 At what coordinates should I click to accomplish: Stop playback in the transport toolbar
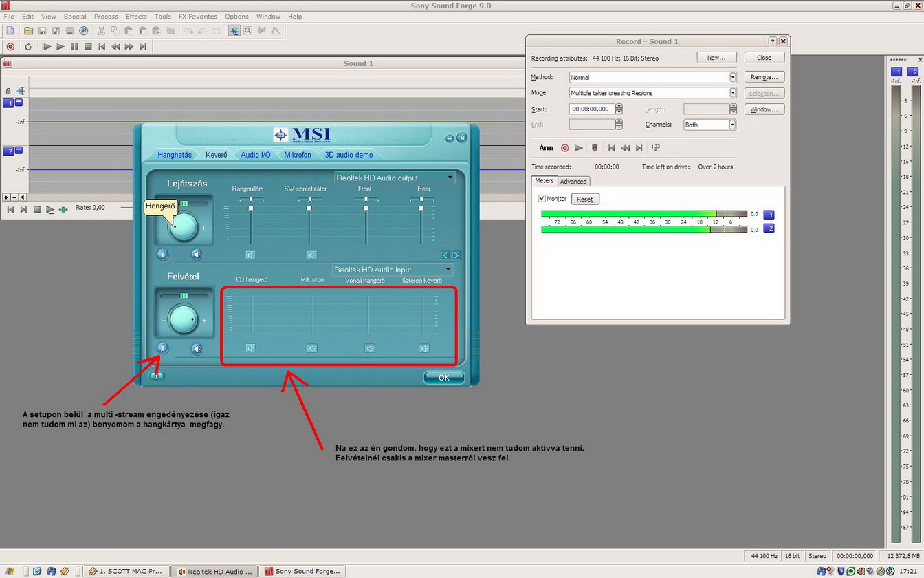pos(88,47)
